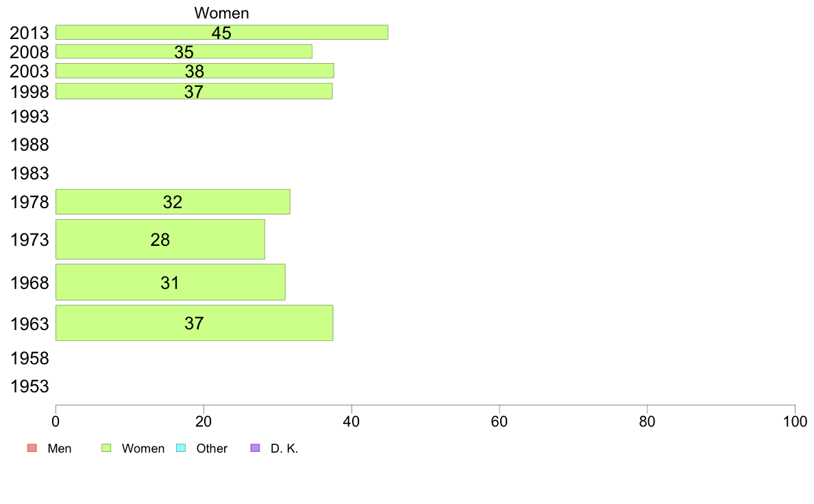814x504 pixels.
Task: Click the D. K. legend label
Action: point(284,449)
